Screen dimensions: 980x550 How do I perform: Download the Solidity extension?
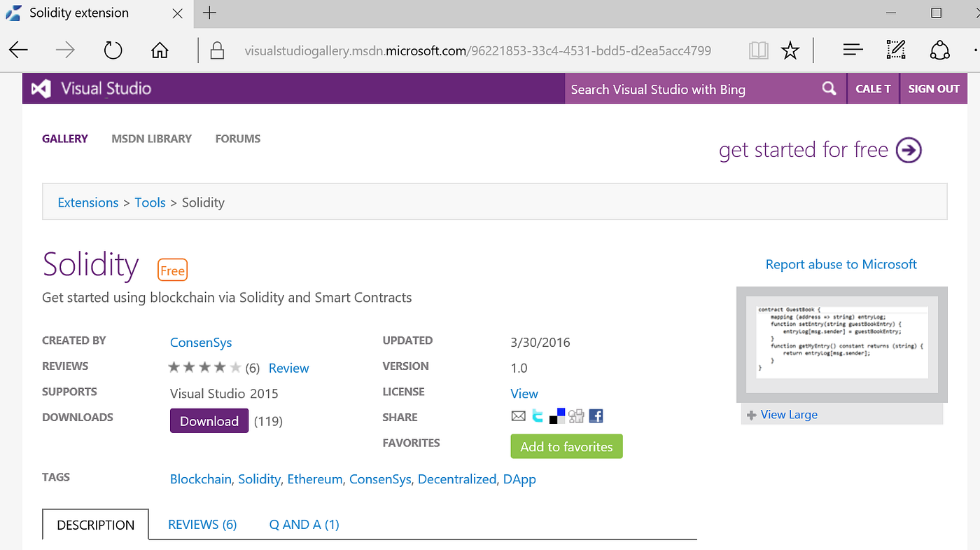(209, 420)
